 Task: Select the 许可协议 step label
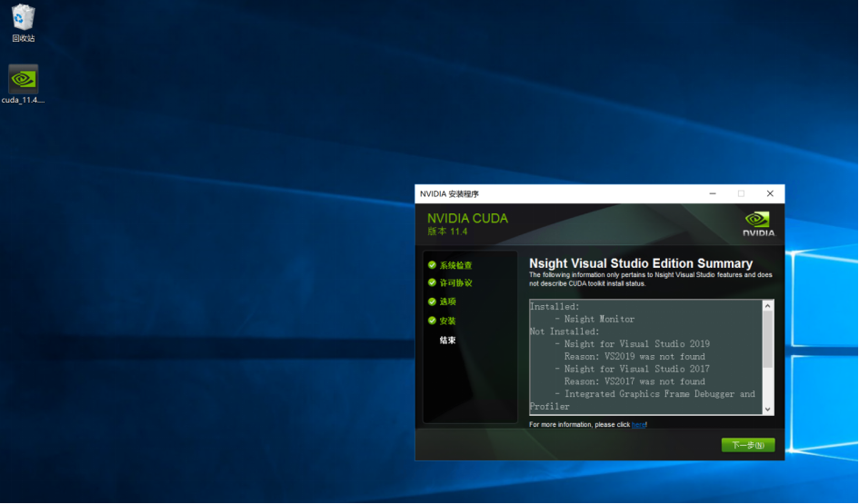pos(456,283)
